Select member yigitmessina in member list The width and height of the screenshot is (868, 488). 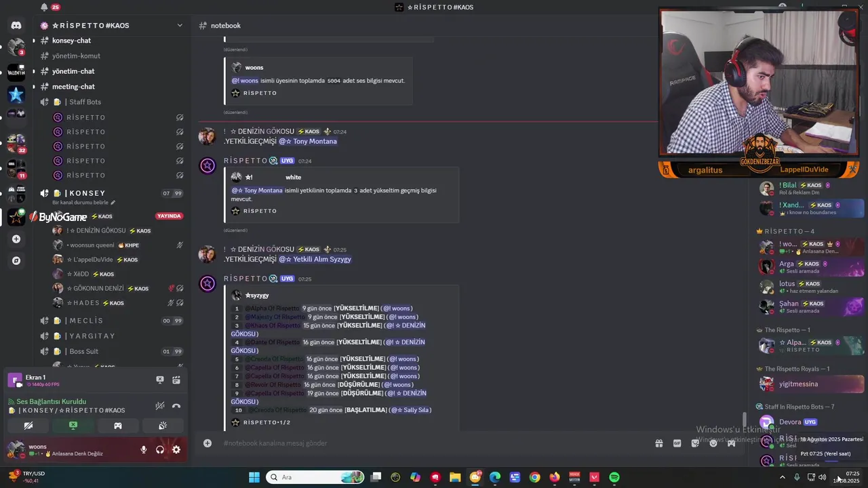810,384
